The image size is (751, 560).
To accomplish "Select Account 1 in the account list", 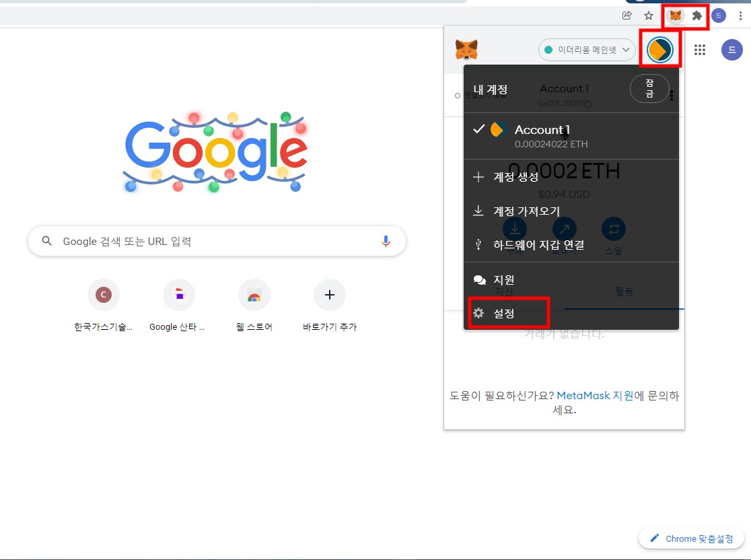I will tap(571, 136).
